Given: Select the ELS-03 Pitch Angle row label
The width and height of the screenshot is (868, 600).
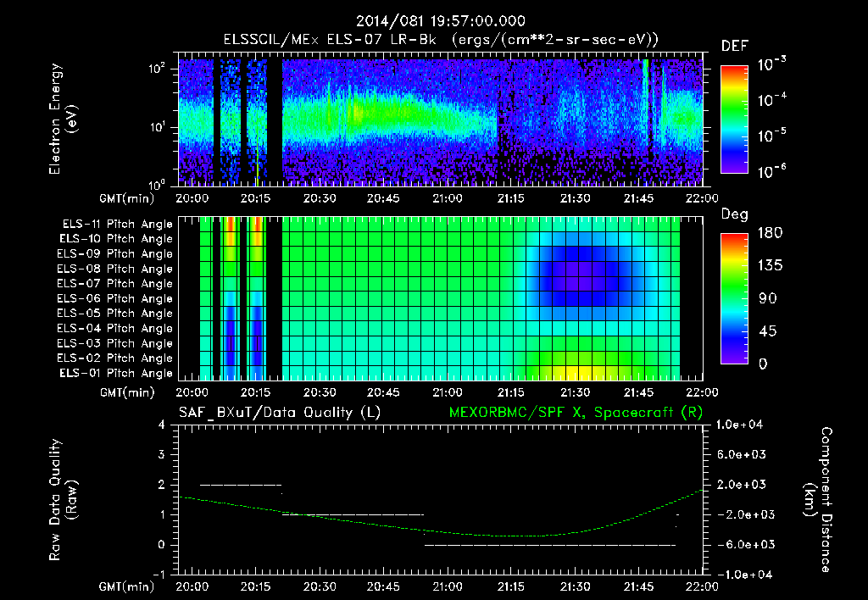Looking at the screenshot, I should pos(115,343).
